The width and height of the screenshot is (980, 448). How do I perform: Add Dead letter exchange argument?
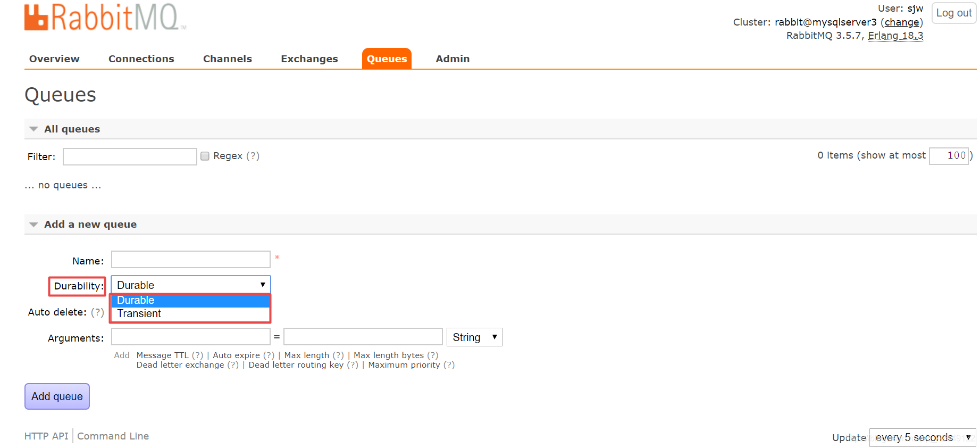coord(180,365)
